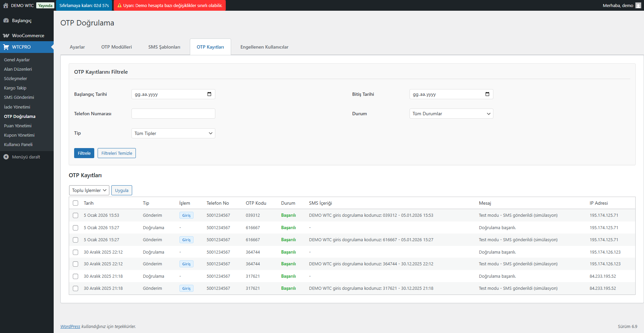Open the Tüm Tipler dropdown
This screenshot has width=644, height=333.
[x=173, y=133]
